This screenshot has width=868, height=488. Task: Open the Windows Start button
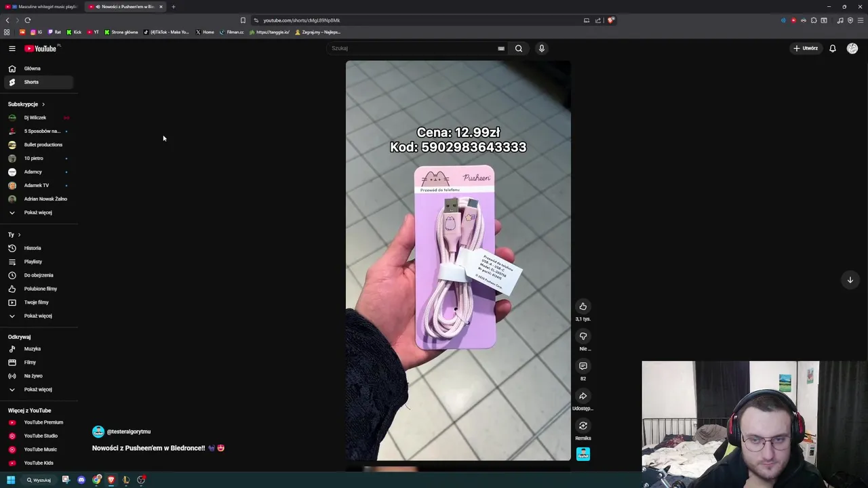pyautogui.click(x=11, y=480)
